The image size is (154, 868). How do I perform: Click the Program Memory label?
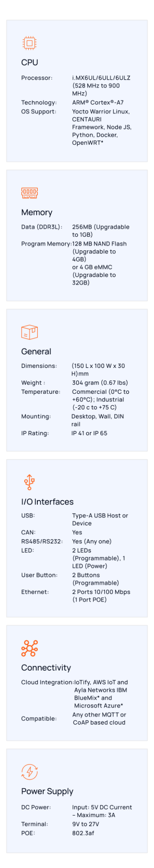[x=46, y=244]
